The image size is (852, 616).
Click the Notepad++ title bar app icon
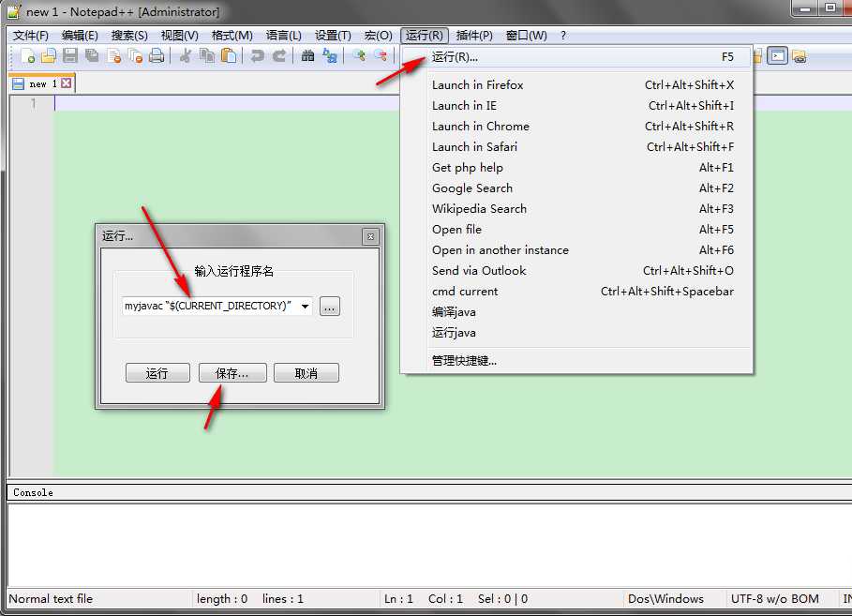pyautogui.click(x=13, y=11)
